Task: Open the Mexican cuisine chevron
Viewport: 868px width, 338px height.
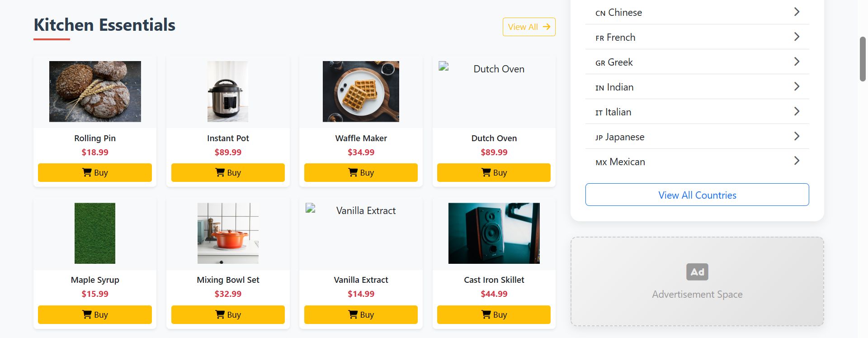Action: [797, 161]
